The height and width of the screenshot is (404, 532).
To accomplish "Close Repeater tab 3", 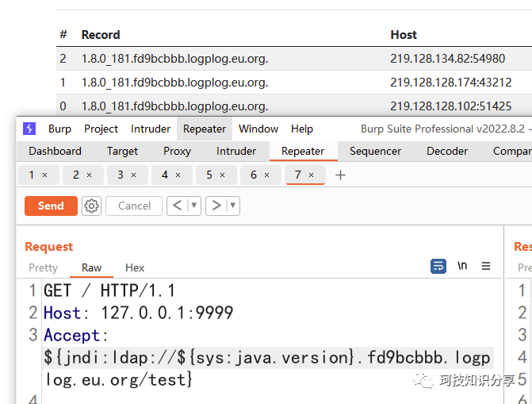I will tap(134, 175).
